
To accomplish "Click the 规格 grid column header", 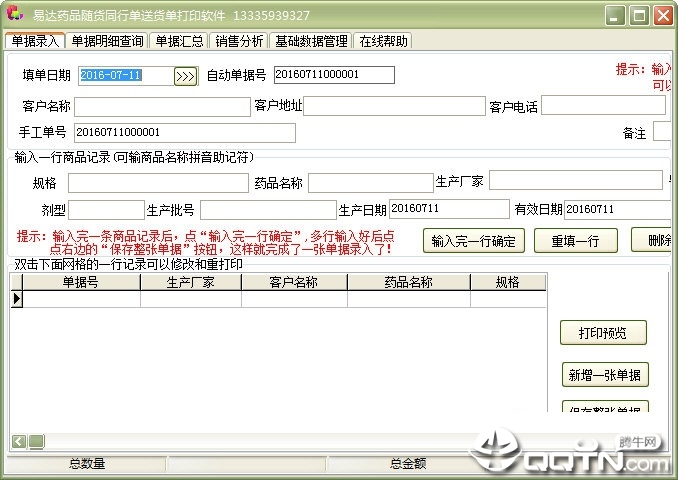I will click(x=508, y=282).
